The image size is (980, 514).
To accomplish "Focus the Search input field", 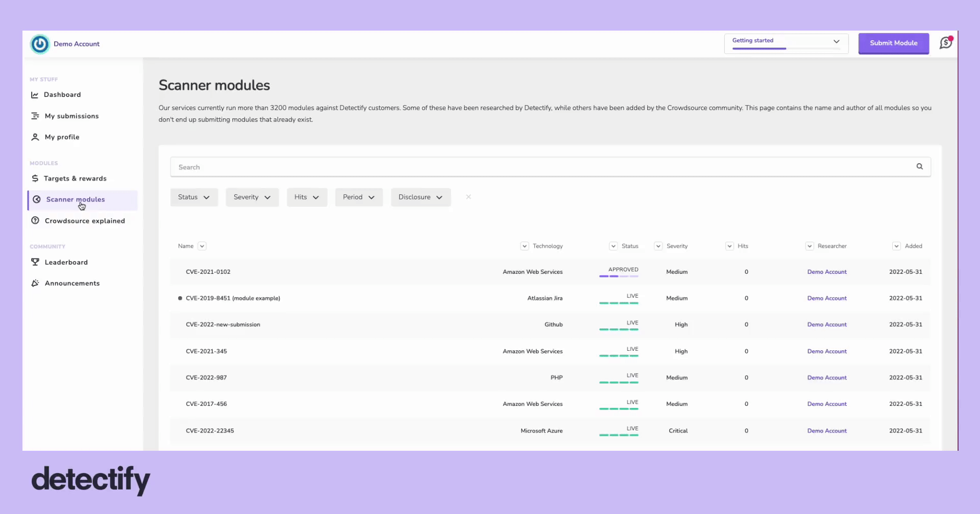I will coord(550,167).
